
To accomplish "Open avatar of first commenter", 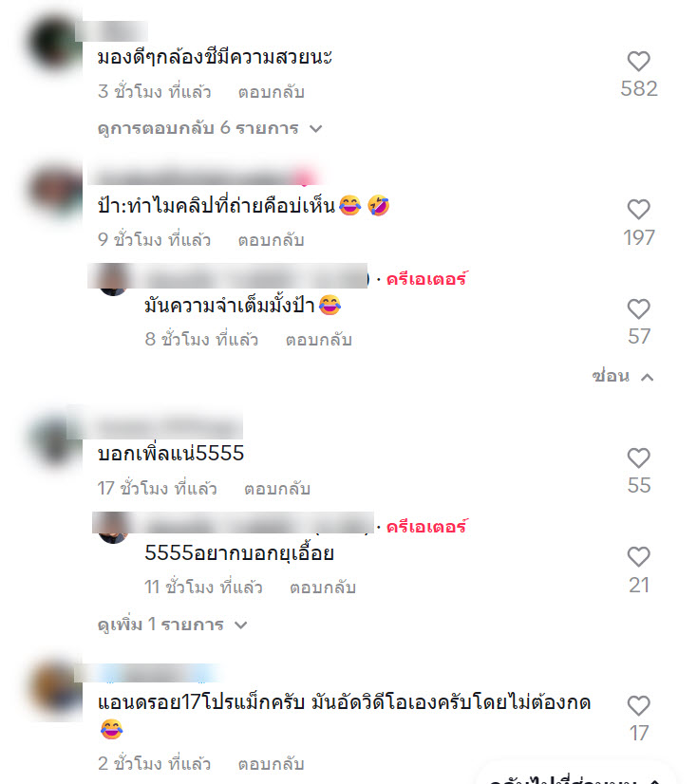I will (x=55, y=45).
